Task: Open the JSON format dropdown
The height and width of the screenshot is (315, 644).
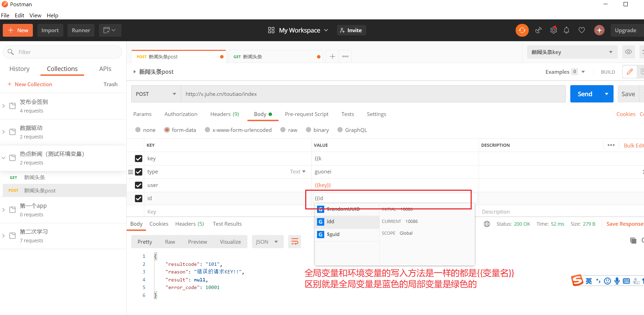Action: pyautogui.click(x=267, y=242)
